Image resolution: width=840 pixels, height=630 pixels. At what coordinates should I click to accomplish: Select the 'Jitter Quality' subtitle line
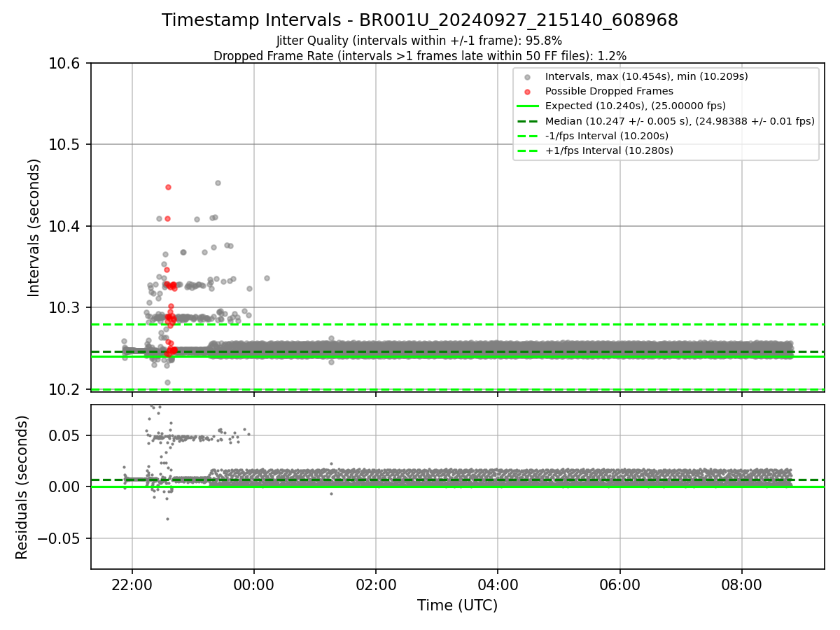420,41
